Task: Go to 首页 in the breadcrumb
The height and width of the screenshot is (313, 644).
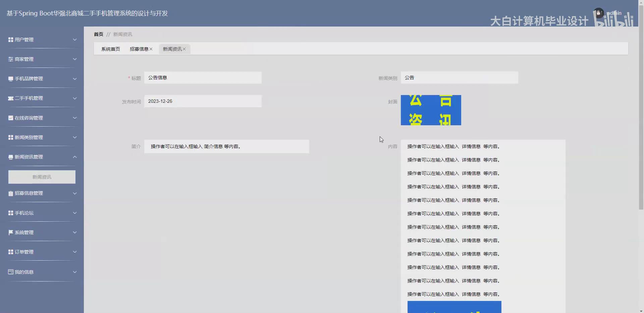Action: point(99,34)
